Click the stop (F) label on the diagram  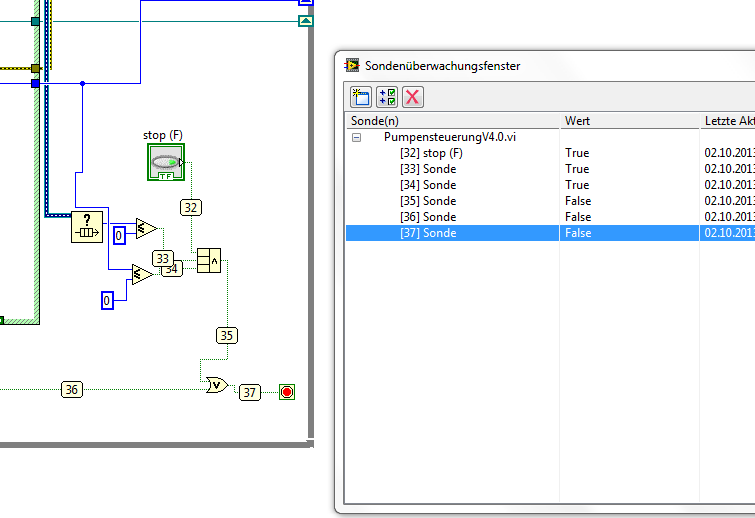point(163,135)
